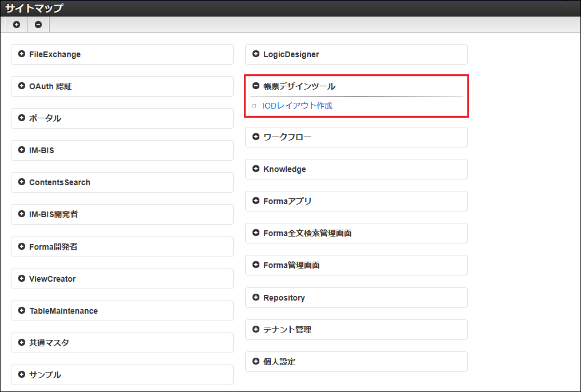Expand the ViewCreator section

point(22,279)
